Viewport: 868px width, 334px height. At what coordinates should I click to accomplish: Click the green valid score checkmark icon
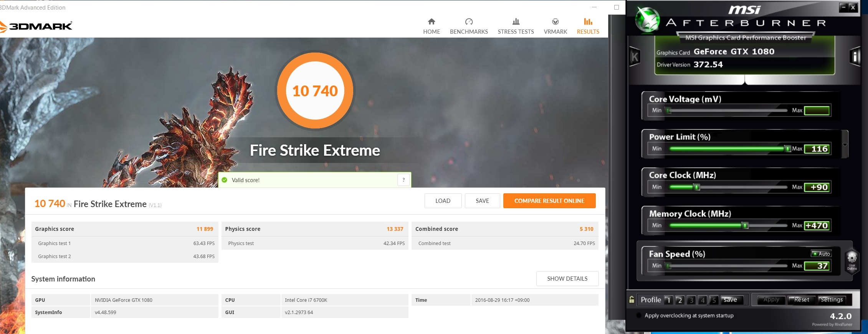tap(225, 180)
